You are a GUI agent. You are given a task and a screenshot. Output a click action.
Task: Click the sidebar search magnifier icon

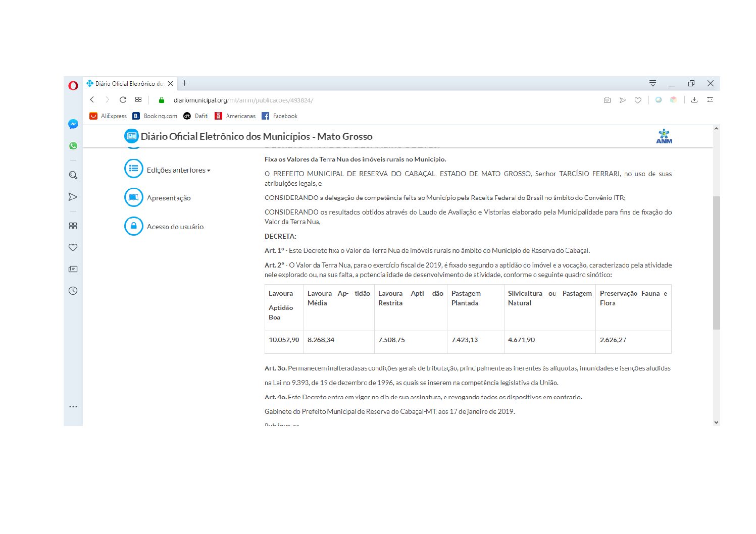(73, 175)
